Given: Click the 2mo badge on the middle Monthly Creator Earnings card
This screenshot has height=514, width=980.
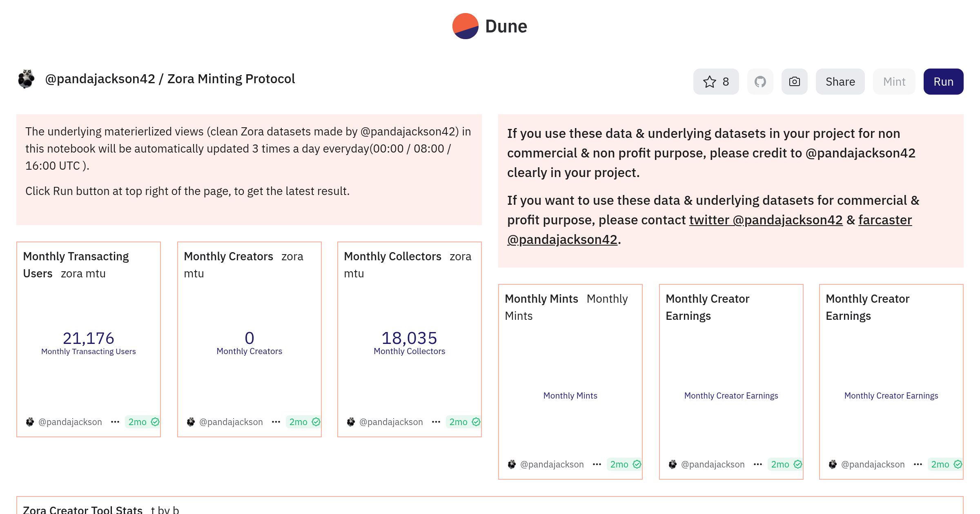Looking at the screenshot, I should 786,464.
